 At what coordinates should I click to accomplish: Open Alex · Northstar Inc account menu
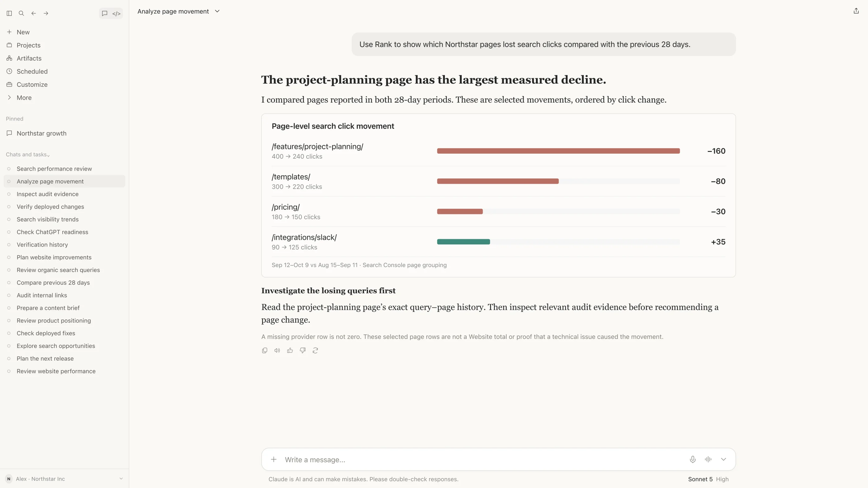(64, 479)
